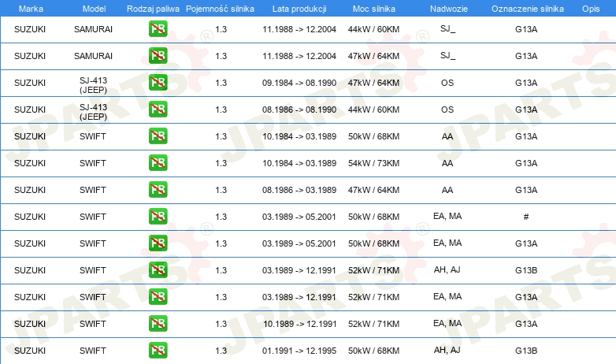Select SJ_ body in the Samurai 47kW row
616x364 pixels.
(x=447, y=55)
